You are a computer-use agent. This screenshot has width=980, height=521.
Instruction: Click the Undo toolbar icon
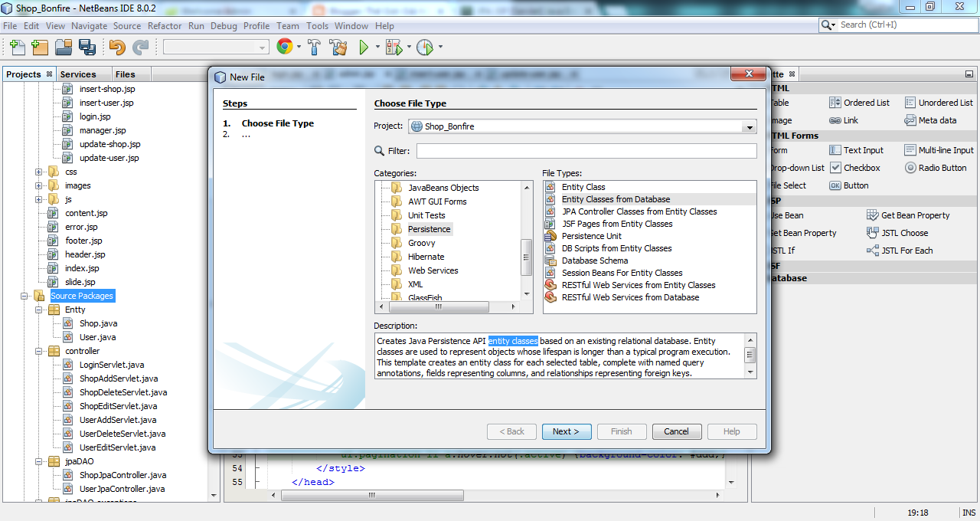116,47
